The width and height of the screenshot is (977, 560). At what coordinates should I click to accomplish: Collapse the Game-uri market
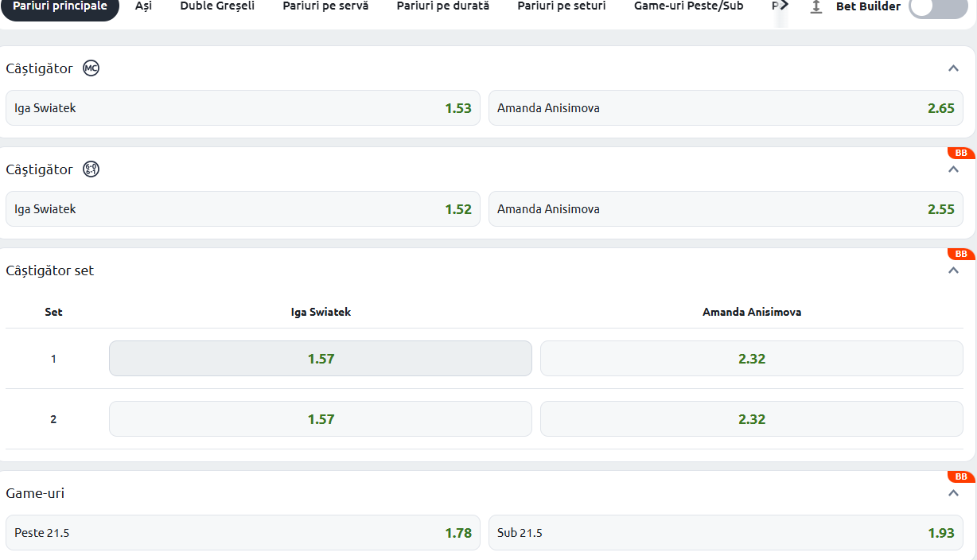[953, 493]
